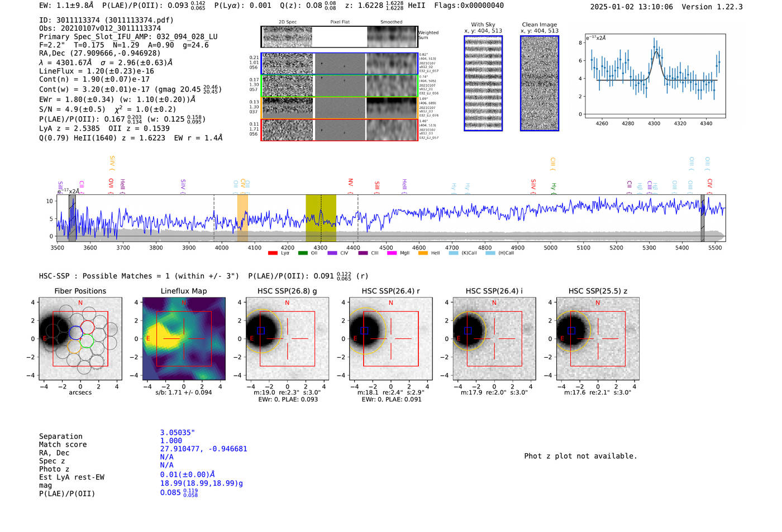Open the With Sky image thumbnail
This screenshot has width=782, height=532.
pos(483,83)
